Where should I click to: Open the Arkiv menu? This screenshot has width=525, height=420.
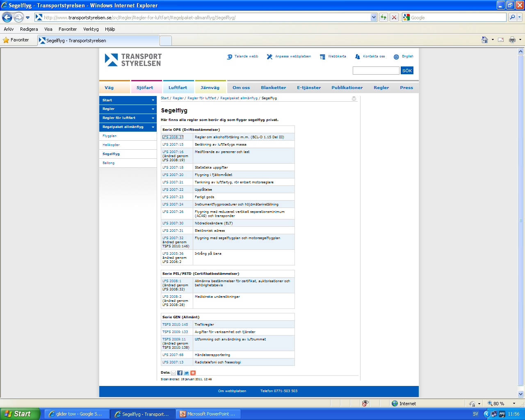click(x=9, y=29)
